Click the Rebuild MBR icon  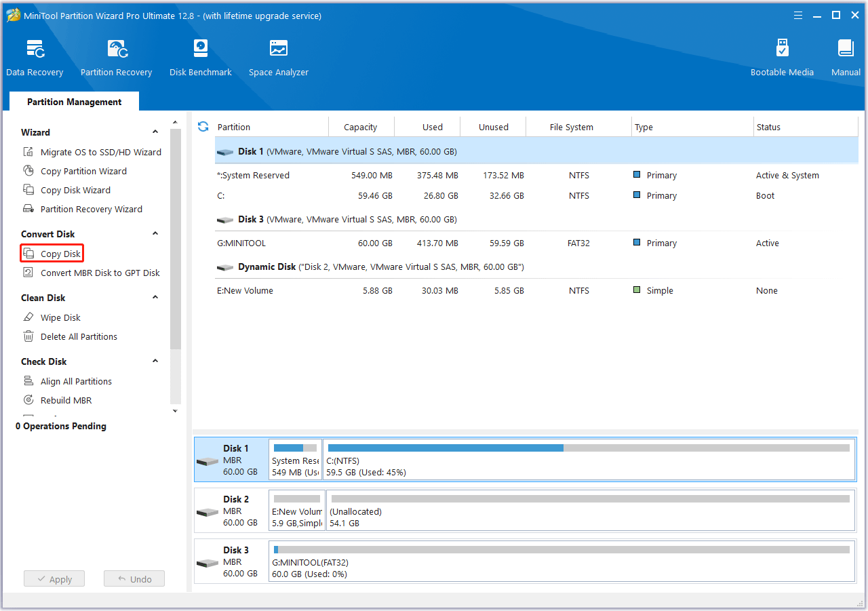point(28,400)
